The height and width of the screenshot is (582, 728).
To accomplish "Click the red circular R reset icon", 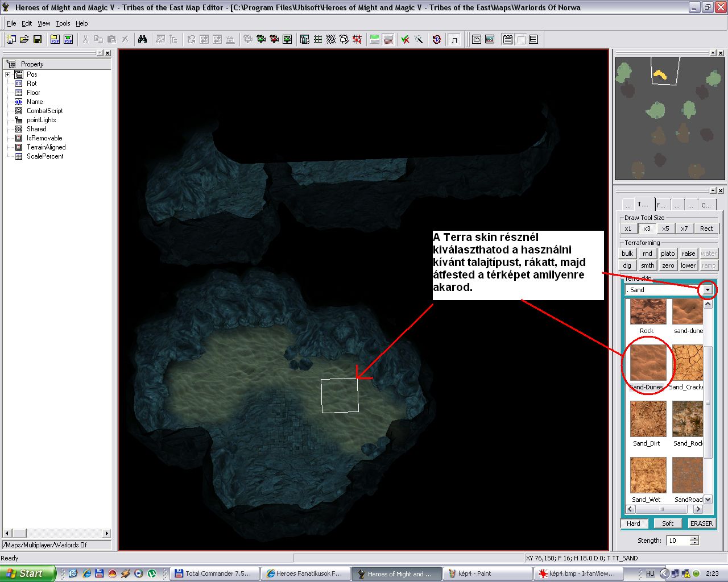I will pos(437,39).
